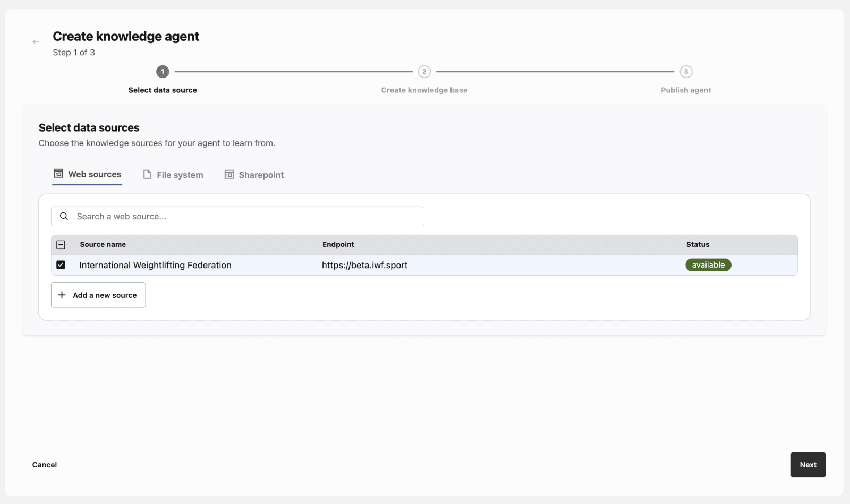Click the File system document icon
The width and height of the screenshot is (850, 504).
tap(146, 174)
